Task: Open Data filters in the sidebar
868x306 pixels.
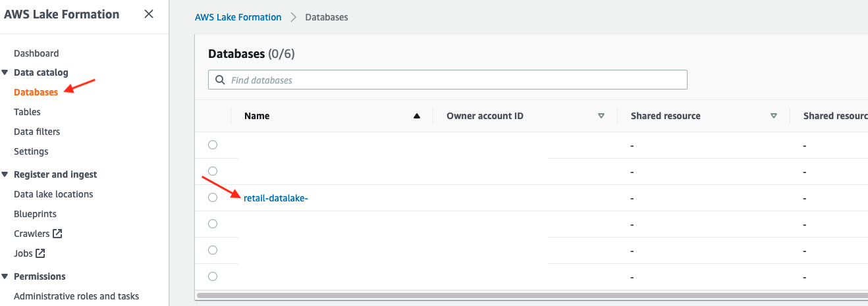Action: (37, 132)
